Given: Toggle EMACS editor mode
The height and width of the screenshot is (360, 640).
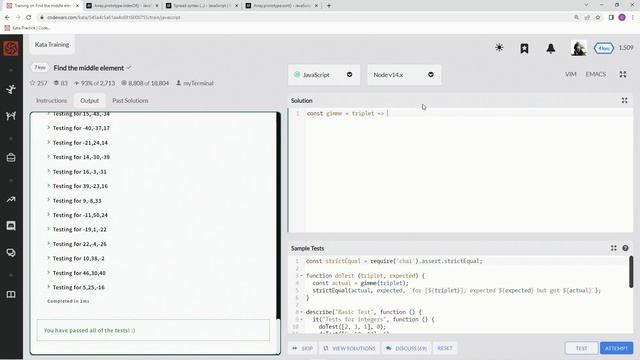Looking at the screenshot, I should (x=596, y=74).
